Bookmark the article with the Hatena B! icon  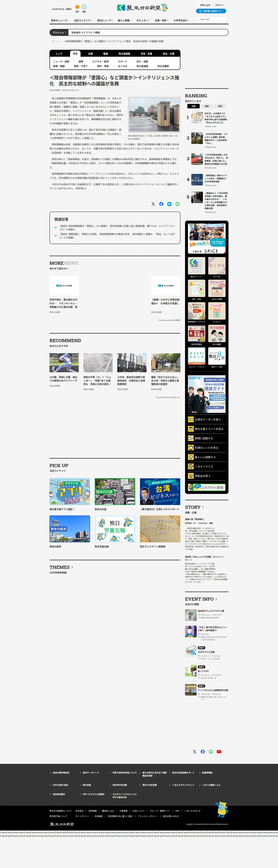pos(169,204)
